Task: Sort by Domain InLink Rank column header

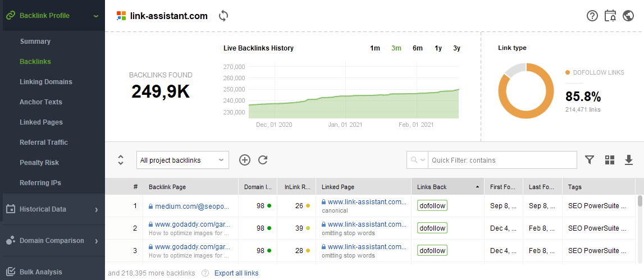Action: 258,187
